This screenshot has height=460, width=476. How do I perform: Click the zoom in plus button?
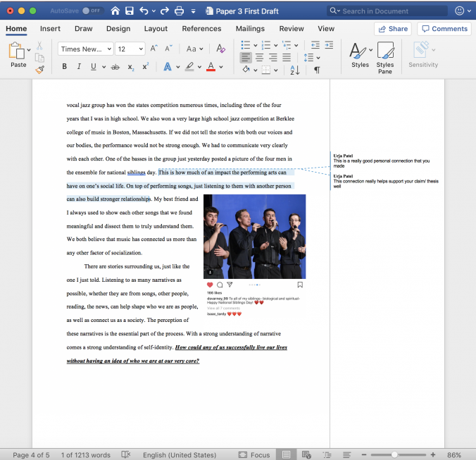pyautogui.click(x=433, y=454)
